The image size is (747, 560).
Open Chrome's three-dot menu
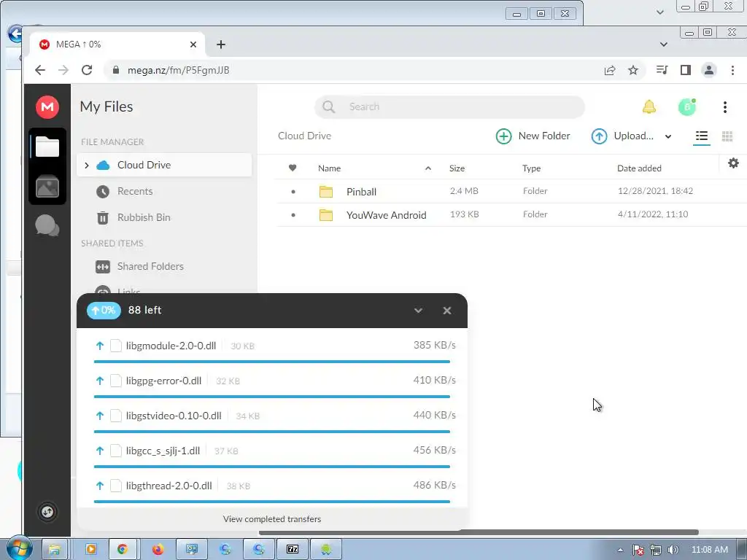coord(732,70)
